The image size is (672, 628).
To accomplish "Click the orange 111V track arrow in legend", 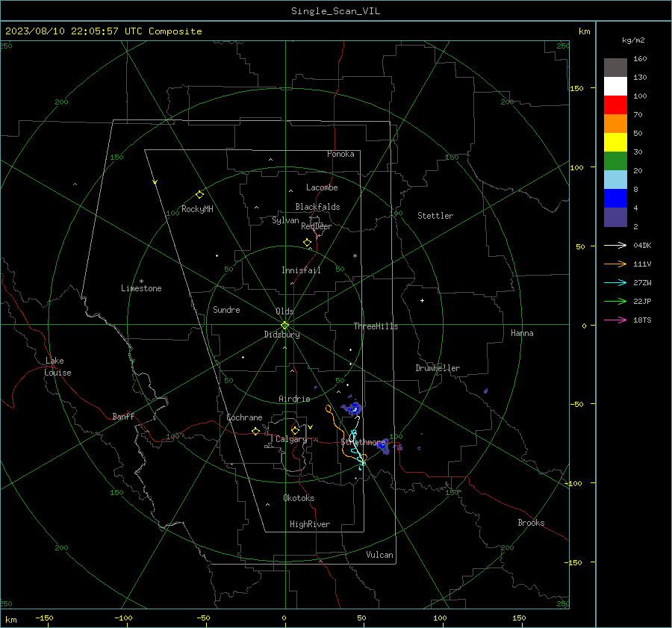I will (x=615, y=264).
